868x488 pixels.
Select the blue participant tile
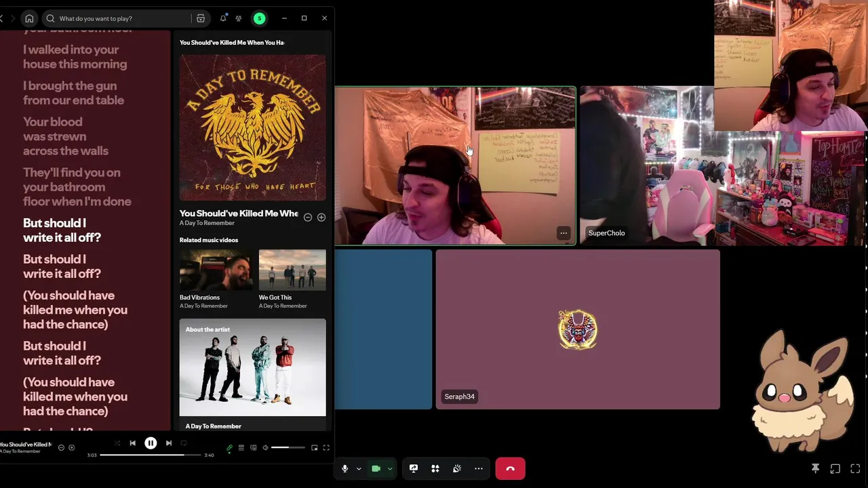click(383, 329)
